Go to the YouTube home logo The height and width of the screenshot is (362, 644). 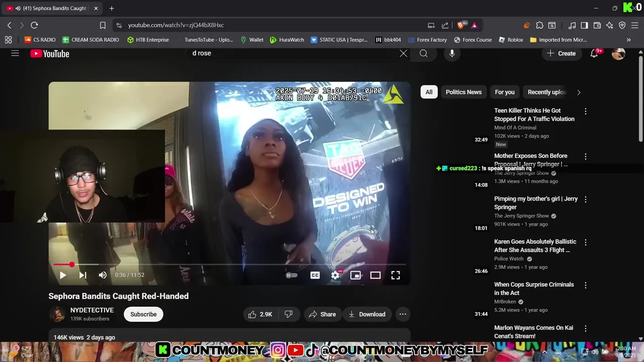point(50,54)
